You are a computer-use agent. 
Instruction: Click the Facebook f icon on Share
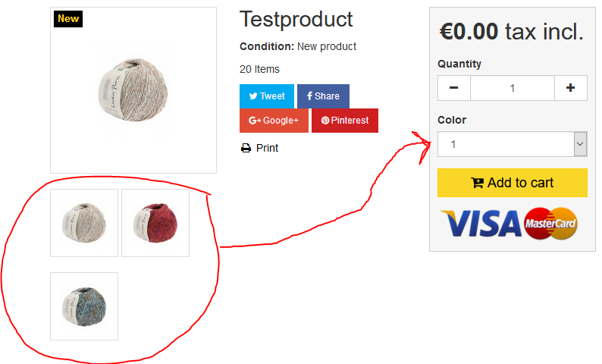[x=309, y=96]
